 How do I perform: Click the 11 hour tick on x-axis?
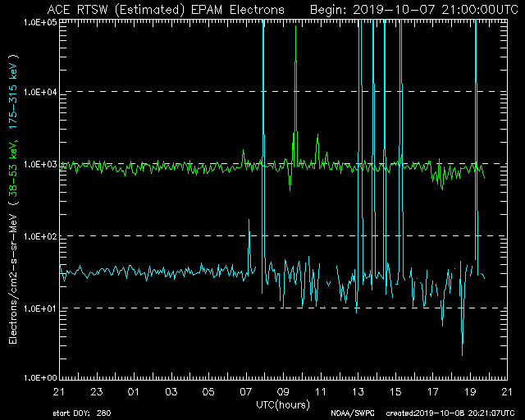tap(321, 392)
